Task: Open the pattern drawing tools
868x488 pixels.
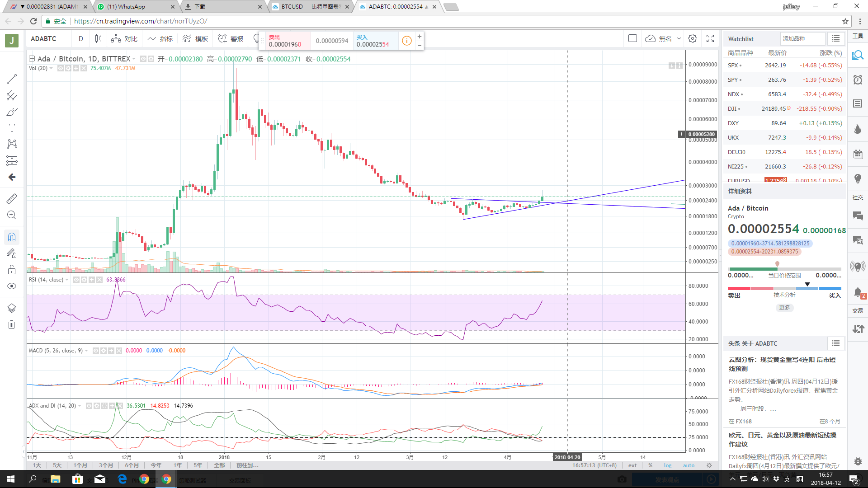Action: pyautogui.click(x=12, y=144)
